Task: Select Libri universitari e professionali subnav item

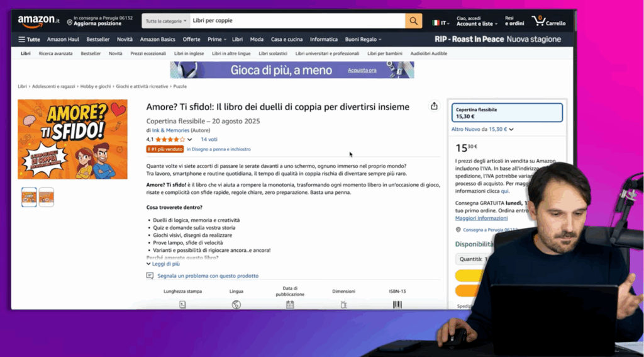Action: click(327, 54)
